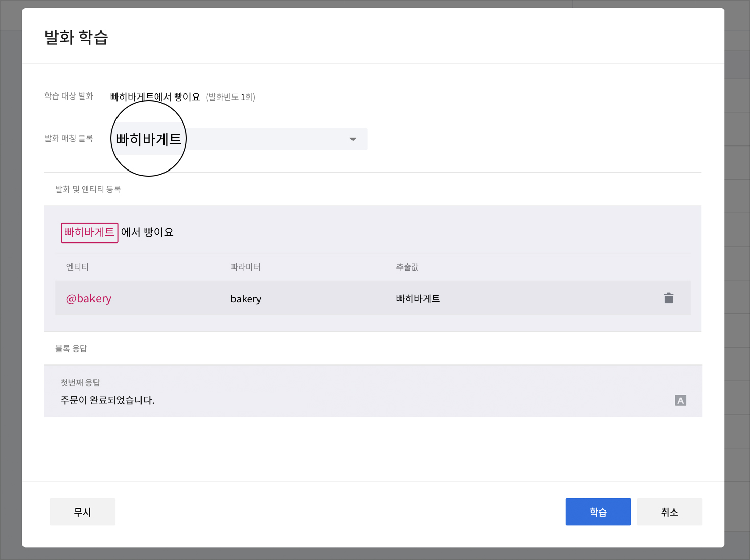The height and width of the screenshot is (560, 750).
Task: Click the 발화 및 엔티티 등록 section heading
Action: coord(88,189)
